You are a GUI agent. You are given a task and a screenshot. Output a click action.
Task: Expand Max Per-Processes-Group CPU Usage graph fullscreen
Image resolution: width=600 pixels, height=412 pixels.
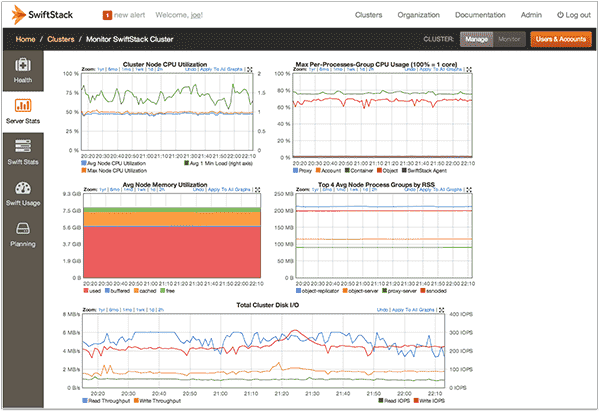coord(469,70)
